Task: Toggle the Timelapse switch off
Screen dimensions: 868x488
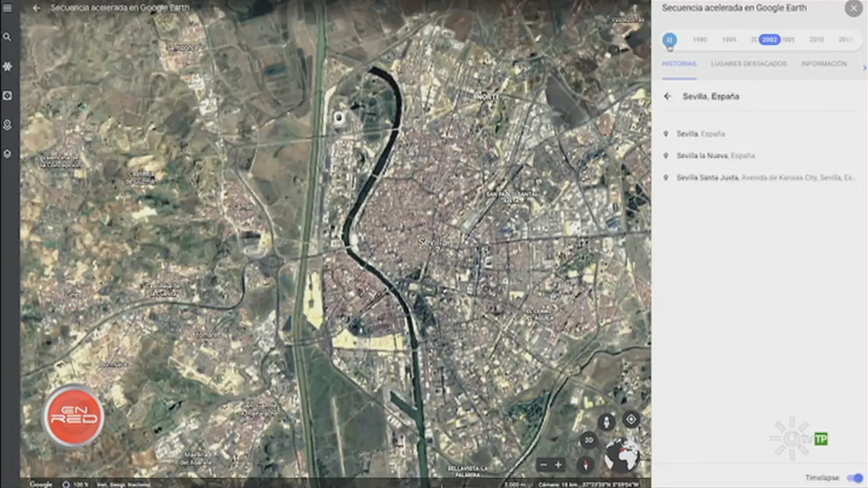Action: [854, 478]
